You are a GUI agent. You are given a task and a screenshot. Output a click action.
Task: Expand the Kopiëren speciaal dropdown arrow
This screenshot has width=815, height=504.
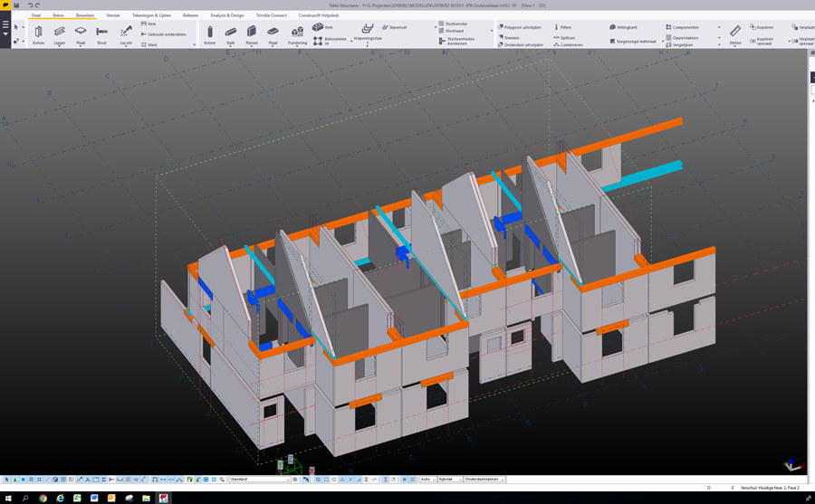point(789,41)
